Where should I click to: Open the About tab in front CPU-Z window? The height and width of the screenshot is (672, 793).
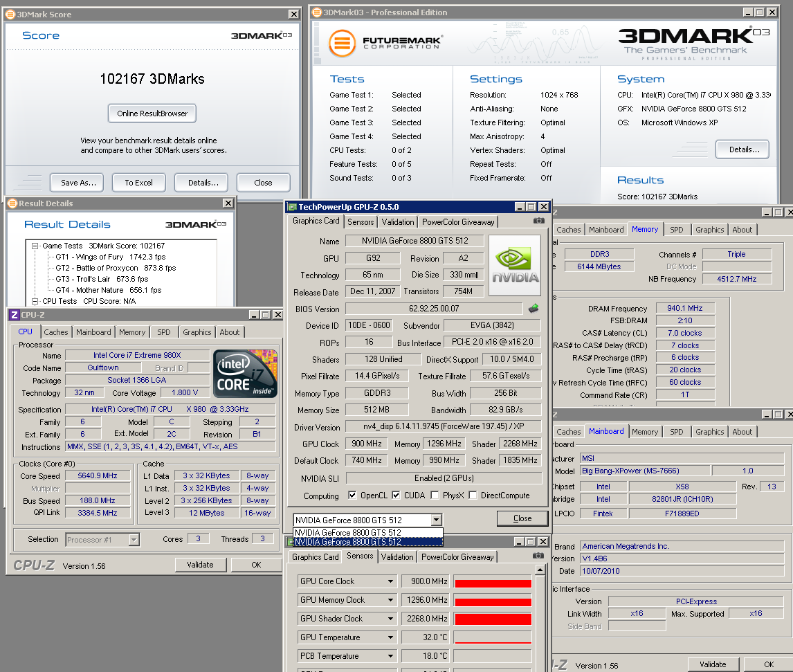[230, 332]
